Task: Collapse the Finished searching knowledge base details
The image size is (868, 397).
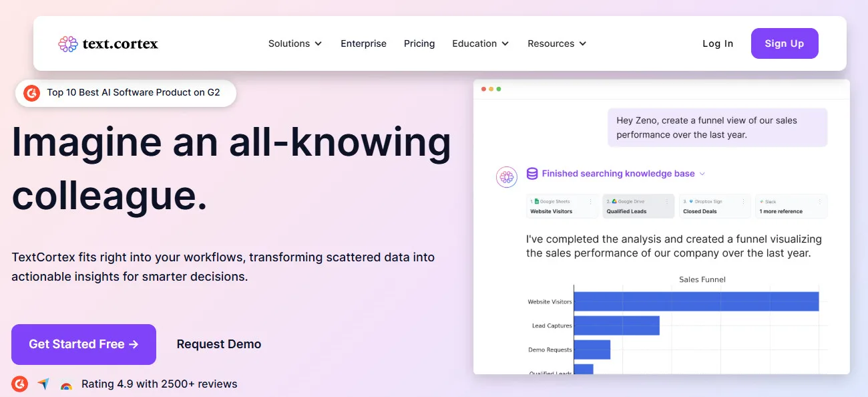Action: (702, 173)
